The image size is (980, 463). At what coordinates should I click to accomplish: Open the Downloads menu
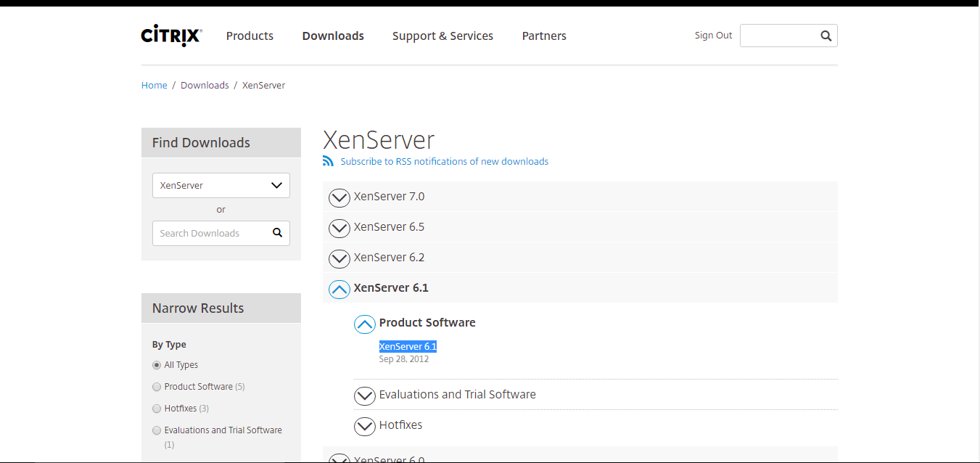click(333, 36)
